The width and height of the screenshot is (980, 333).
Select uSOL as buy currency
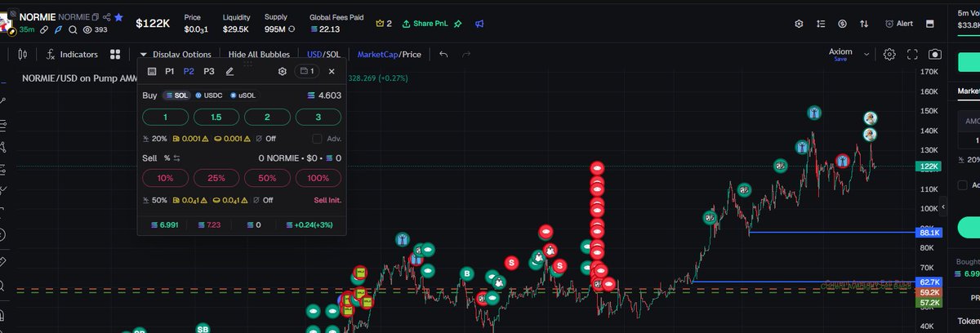pos(243,95)
